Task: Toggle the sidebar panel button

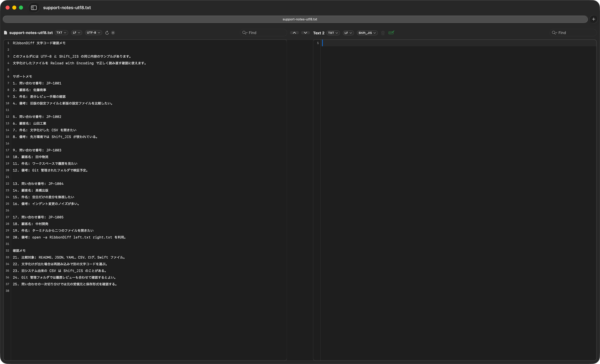Action: pos(34,8)
